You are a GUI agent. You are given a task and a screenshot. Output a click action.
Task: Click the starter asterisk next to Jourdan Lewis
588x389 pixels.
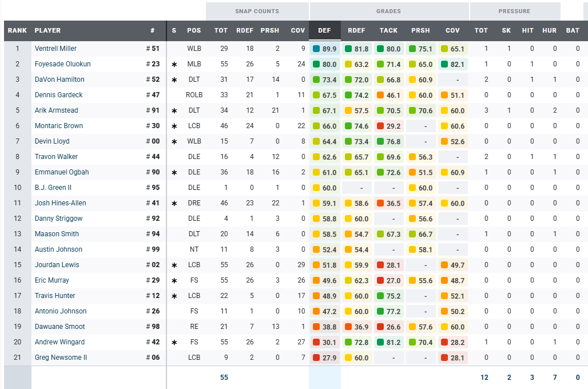click(174, 265)
